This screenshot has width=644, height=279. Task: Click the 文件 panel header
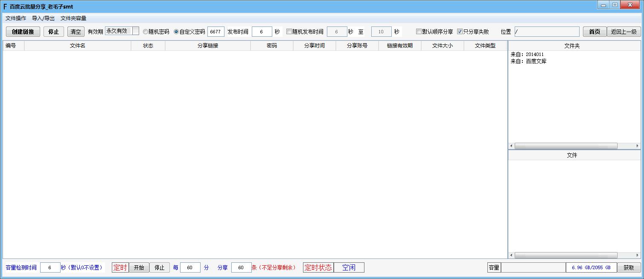pos(574,156)
